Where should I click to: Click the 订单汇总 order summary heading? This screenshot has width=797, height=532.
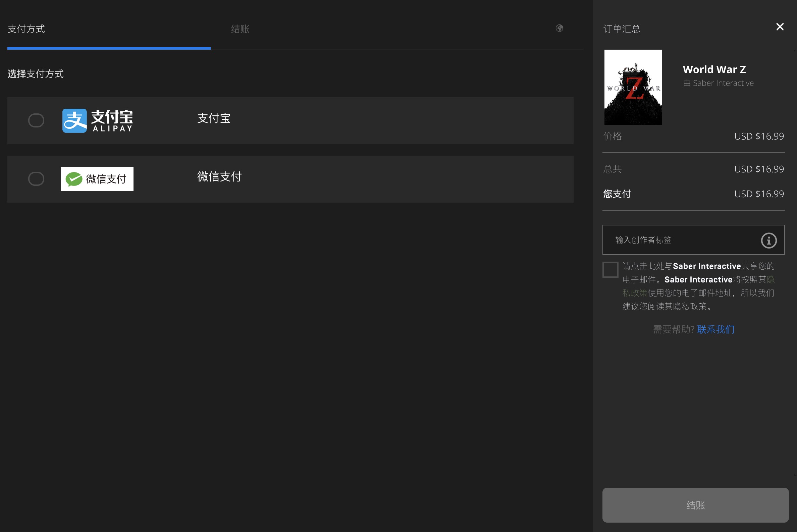pyautogui.click(x=622, y=29)
